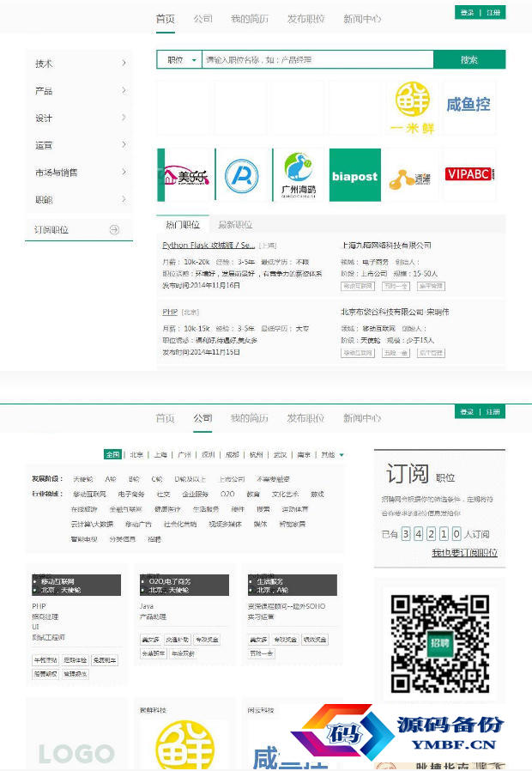Open the 实习运营 position in the company card
This screenshot has height=771, width=532.
coord(261,616)
